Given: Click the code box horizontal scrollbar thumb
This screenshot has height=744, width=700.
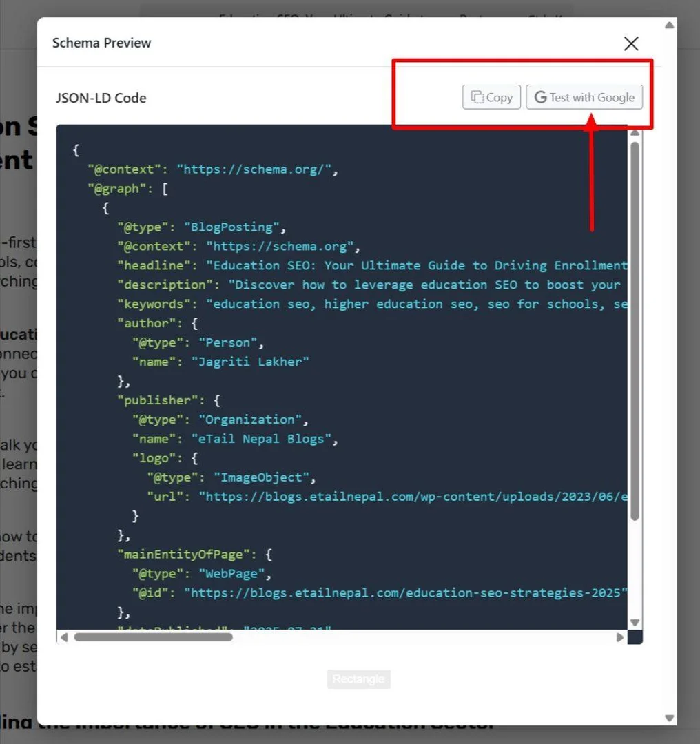Looking at the screenshot, I should 153,638.
